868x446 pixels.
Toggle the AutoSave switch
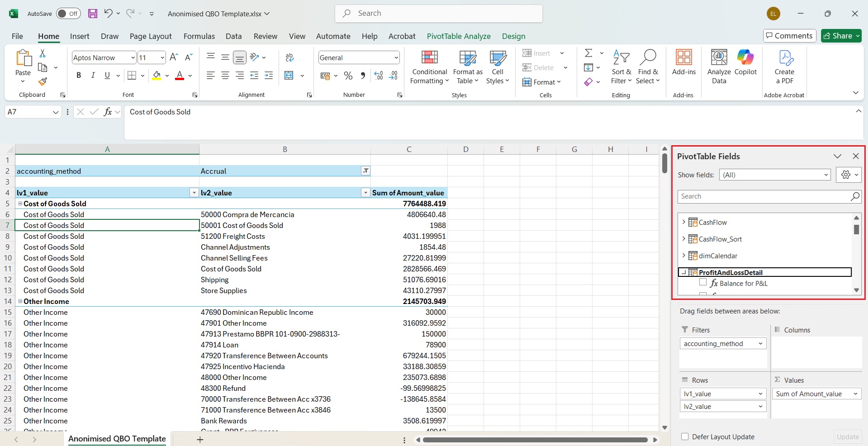68,14
